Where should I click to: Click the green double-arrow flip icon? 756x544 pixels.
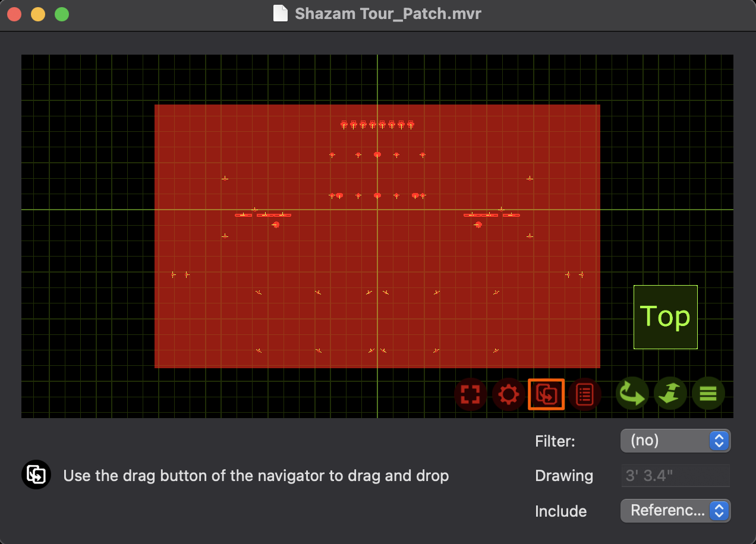point(670,394)
